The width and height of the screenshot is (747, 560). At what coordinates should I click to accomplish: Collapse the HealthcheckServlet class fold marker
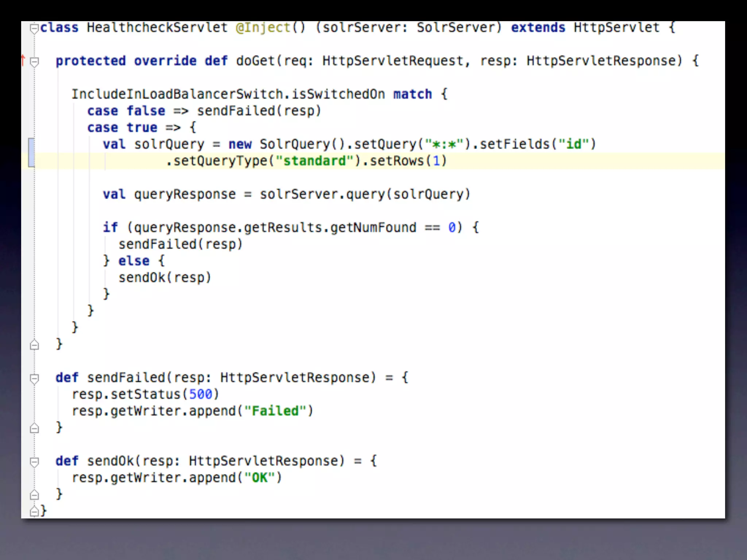pos(34,28)
